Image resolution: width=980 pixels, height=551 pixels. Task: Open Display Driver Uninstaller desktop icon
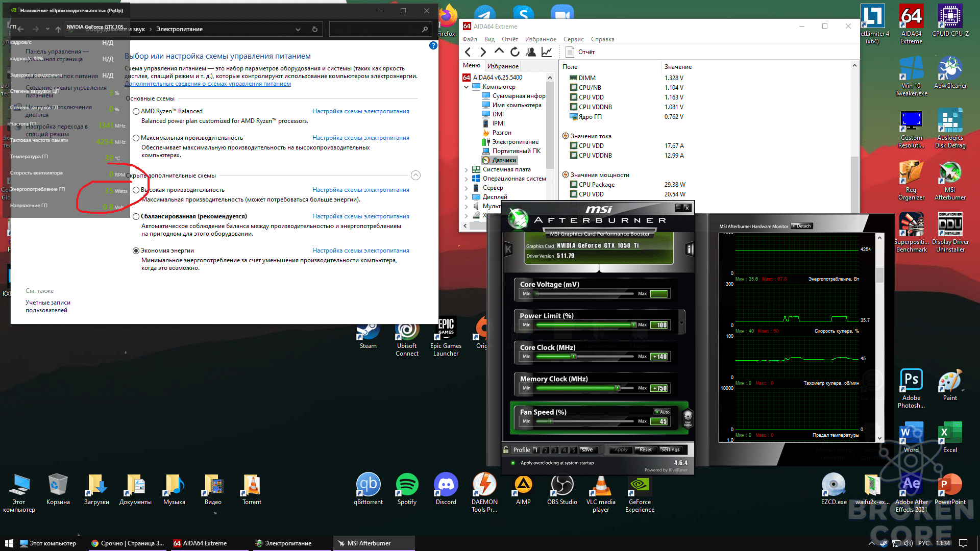(950, 233)
